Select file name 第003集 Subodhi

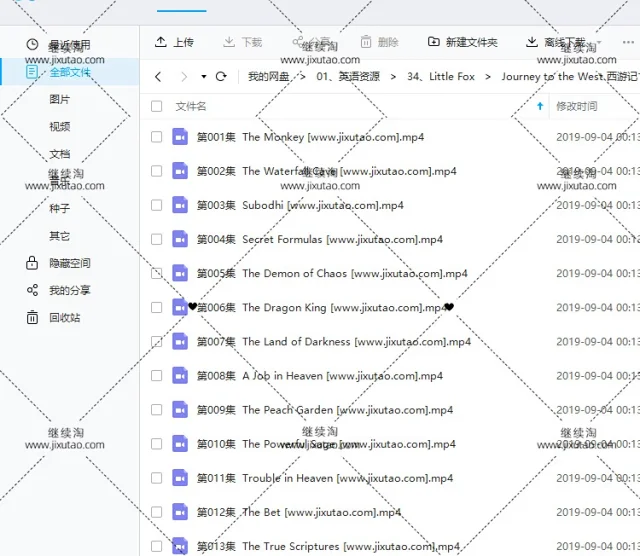(x=300, y=205)
